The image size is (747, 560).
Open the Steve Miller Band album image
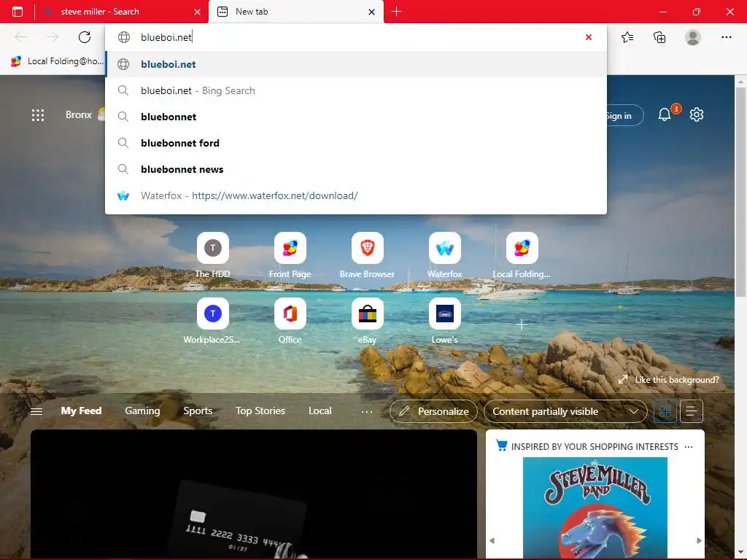coord(595,507)
